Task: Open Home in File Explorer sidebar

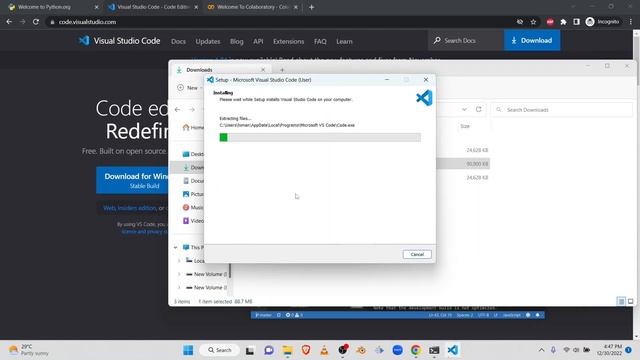Action: tap(193, 127)
